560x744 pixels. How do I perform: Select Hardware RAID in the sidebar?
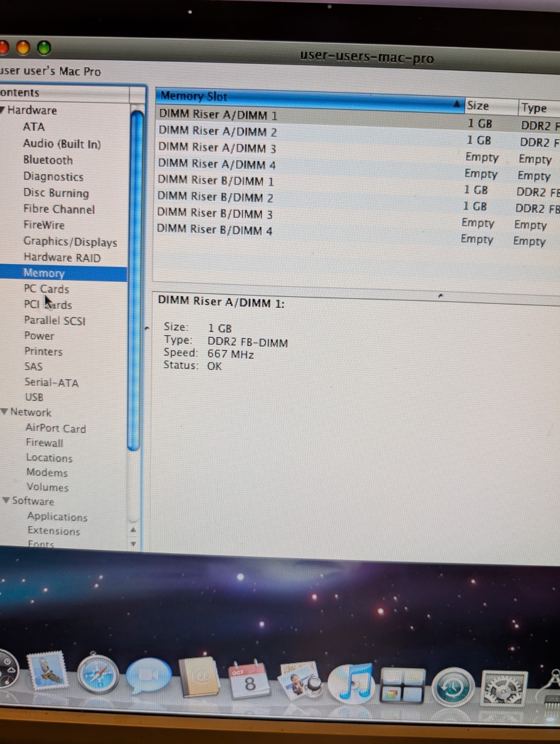pyautogui.click(x=62, y=258)
